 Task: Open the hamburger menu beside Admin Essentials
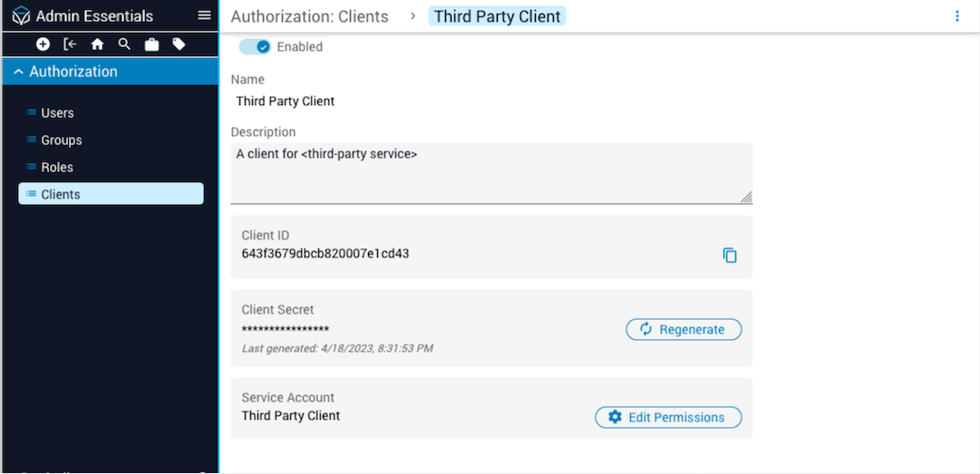[204, 15]
